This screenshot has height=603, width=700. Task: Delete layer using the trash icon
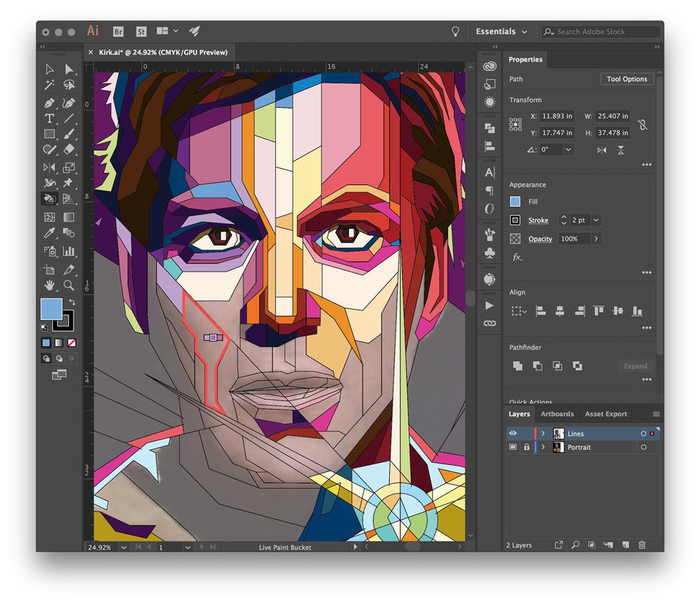(x=642, y=544)
